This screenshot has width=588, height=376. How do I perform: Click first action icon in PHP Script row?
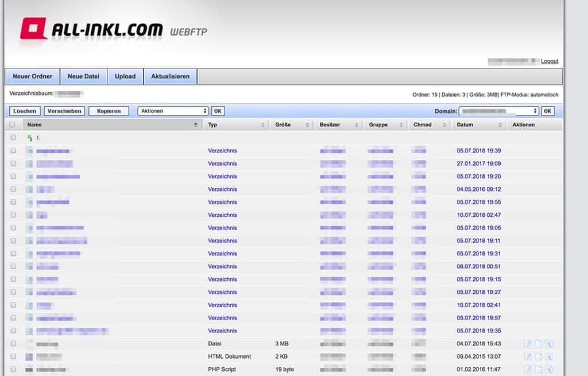pyautogui.click(x=528, y=369)
